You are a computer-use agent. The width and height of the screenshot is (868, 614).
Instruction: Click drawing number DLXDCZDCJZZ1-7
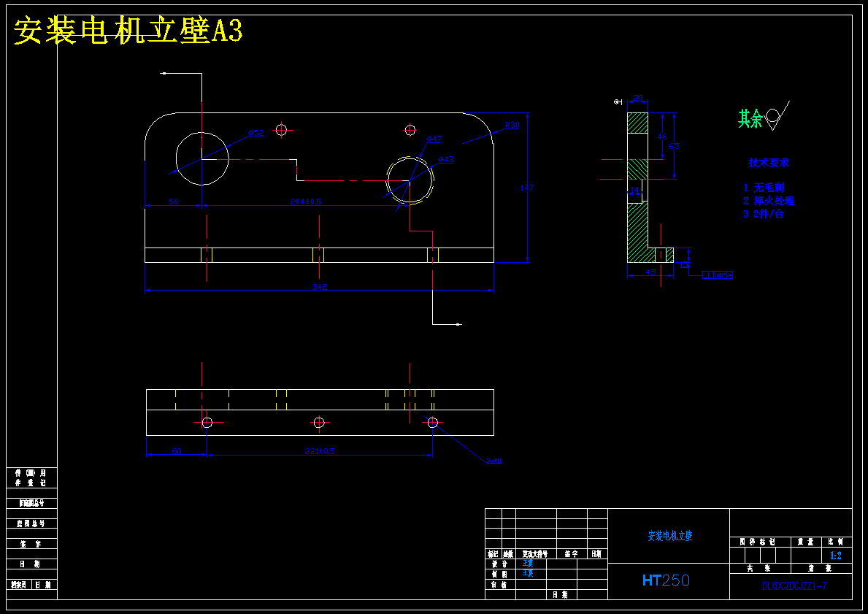[794, 586]
